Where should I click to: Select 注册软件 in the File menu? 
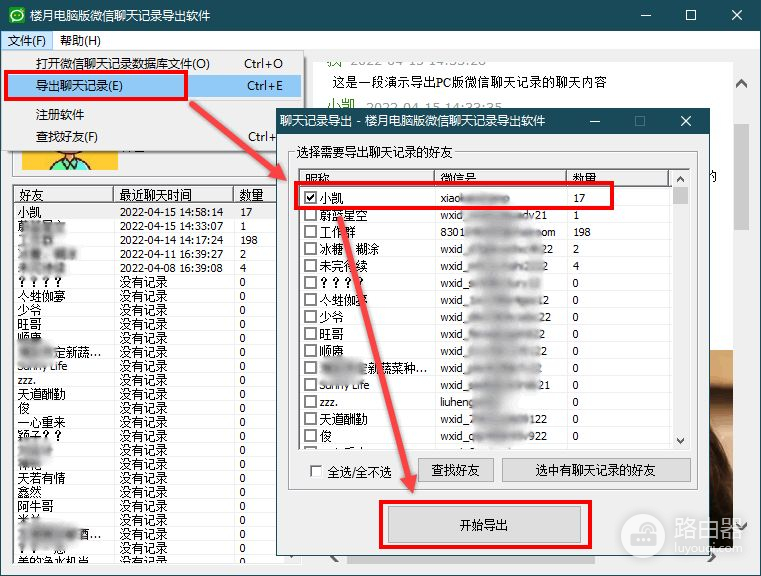(61, 115)
